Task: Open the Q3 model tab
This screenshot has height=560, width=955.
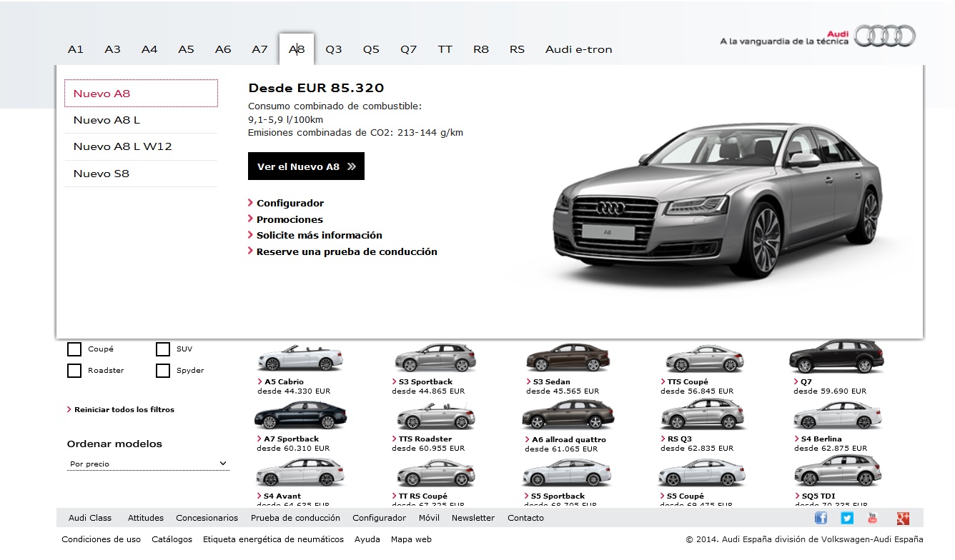Action: click(x=334, y=49)
